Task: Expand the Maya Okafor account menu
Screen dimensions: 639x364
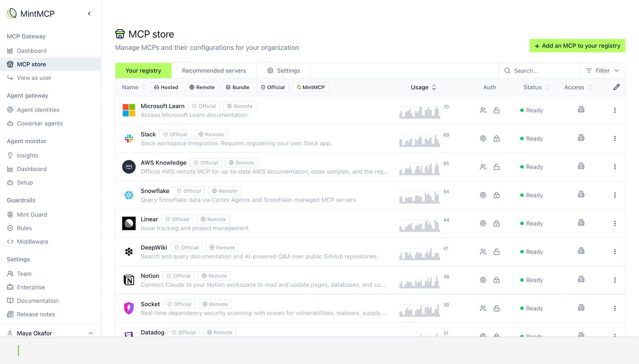Action: 50,333
